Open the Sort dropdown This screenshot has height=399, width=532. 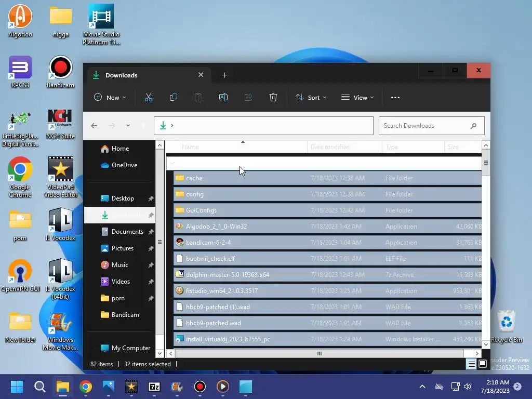coord(311,97)
